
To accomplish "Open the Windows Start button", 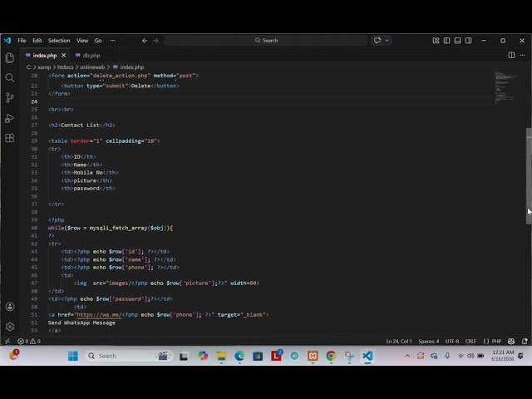I will 73,356.
